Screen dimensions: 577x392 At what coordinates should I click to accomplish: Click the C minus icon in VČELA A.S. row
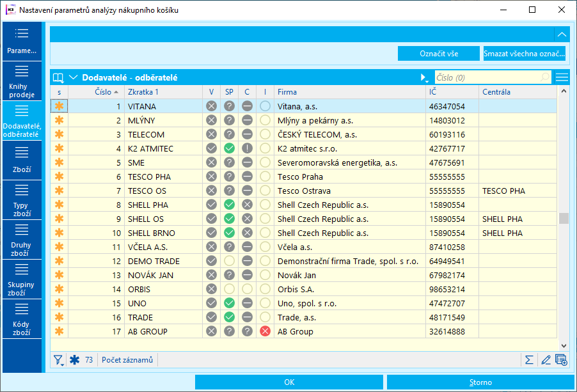pyautogui.click(x=248, y=247)
